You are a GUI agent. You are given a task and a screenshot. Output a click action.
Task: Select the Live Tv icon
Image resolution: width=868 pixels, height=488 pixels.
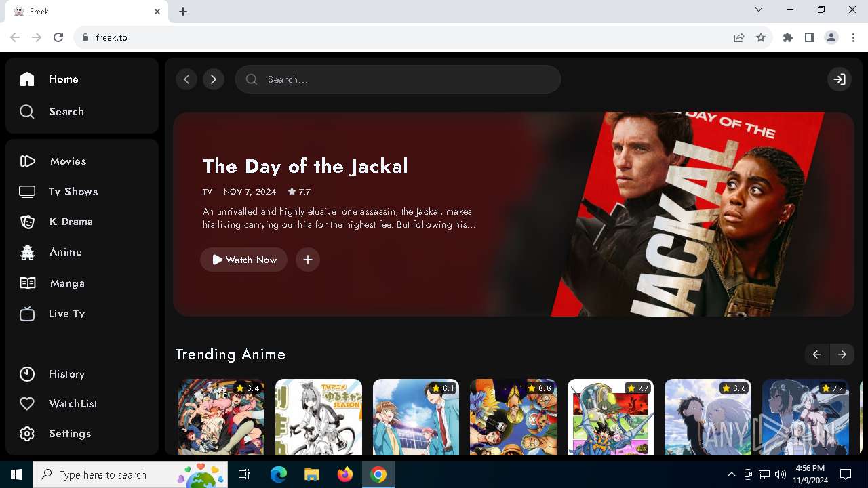27,314
